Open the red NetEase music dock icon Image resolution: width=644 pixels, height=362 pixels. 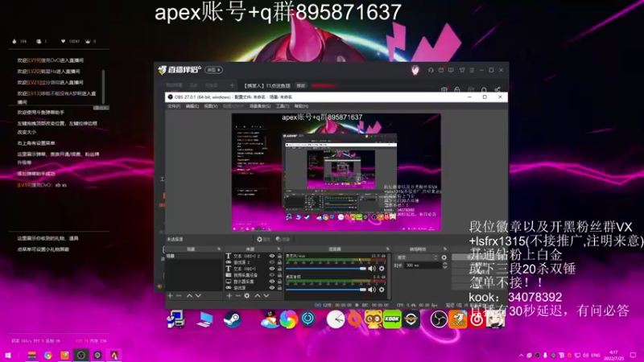click(477, 319)
